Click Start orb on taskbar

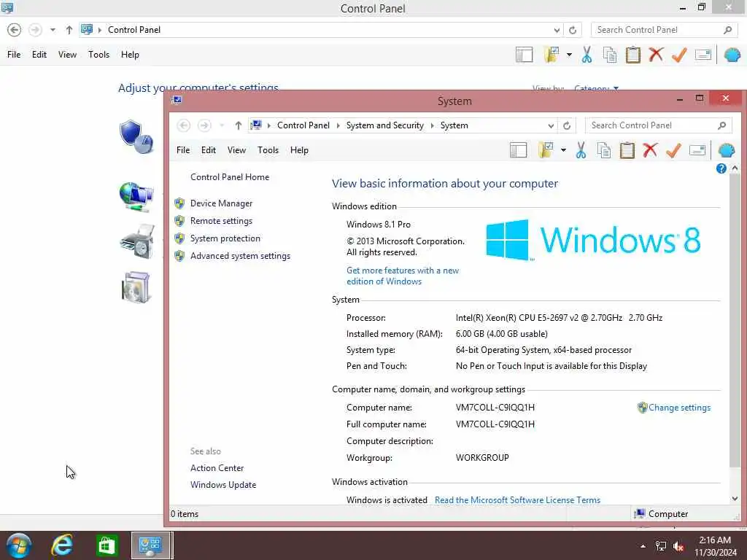click(19, 545)
